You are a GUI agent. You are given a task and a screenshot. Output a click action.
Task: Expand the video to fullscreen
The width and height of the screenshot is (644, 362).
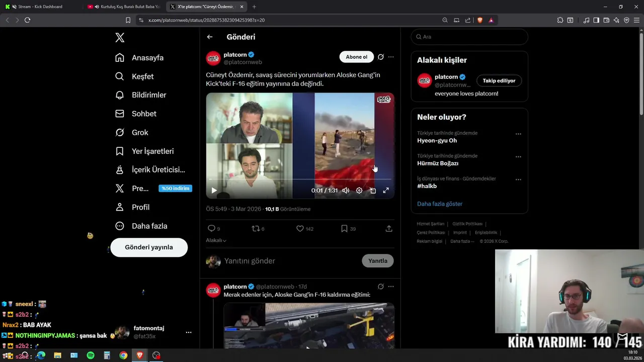[386, 191]
